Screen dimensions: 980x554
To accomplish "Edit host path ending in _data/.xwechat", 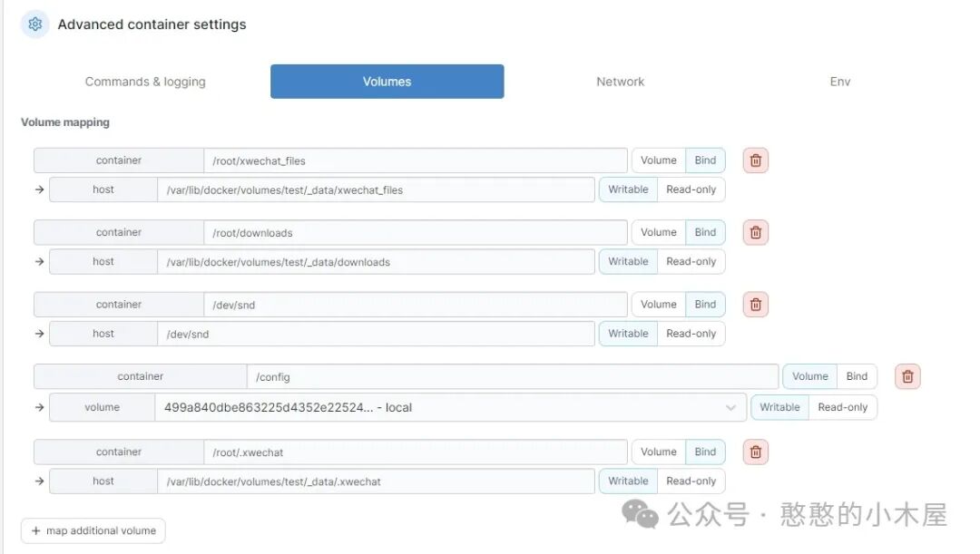I will click(376, 481).
